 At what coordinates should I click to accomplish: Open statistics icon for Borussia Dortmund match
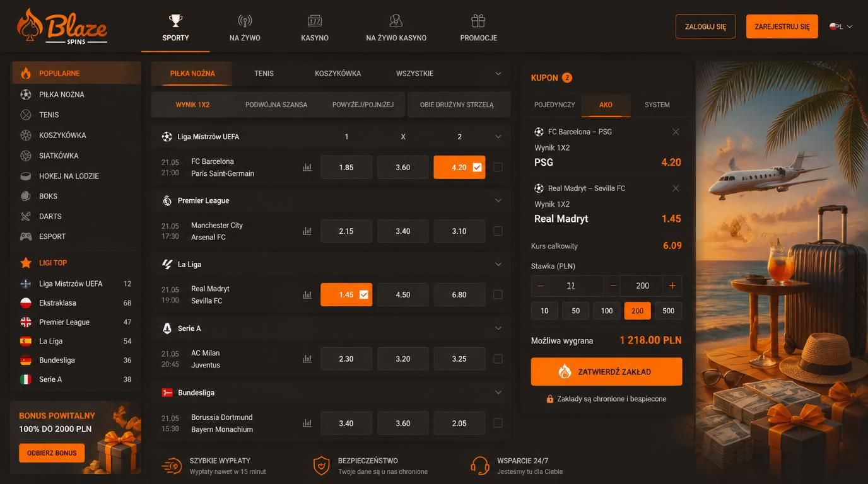[x=307, y=423]
